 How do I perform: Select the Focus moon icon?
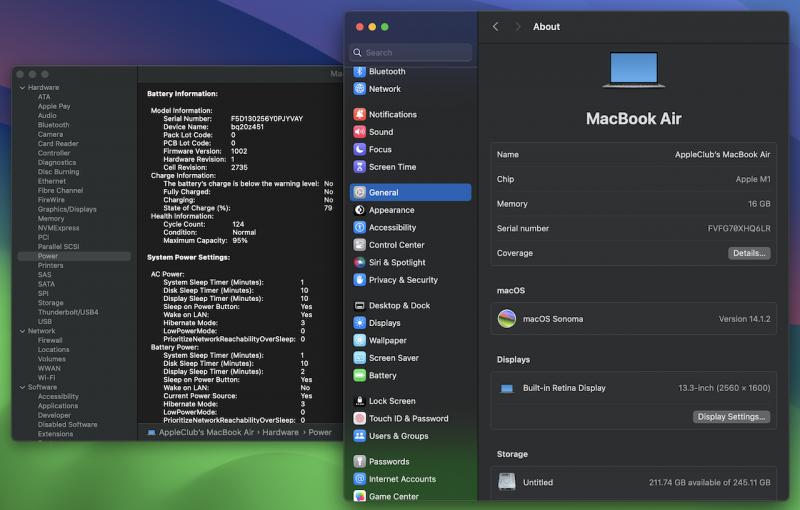tap(360, 150)
